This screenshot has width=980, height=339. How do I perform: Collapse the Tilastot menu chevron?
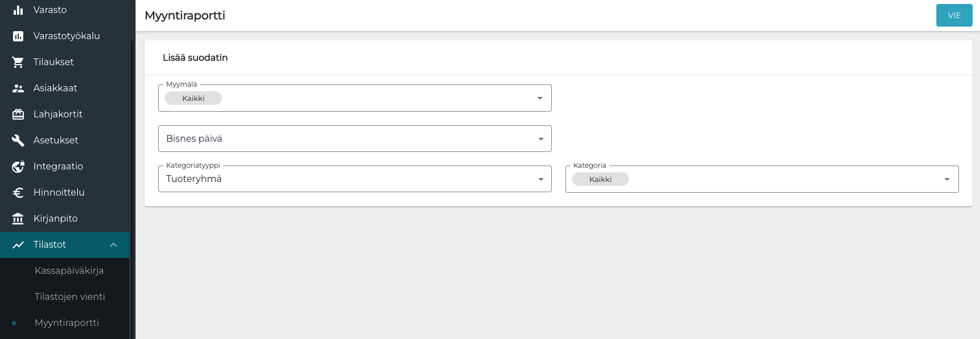point(113,245)
